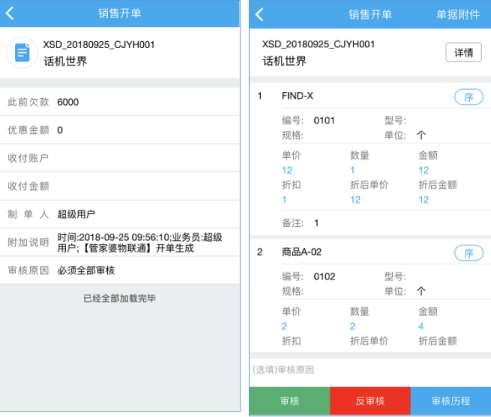
Task: Tap the red 反审核 button
Action: (370, 401)
